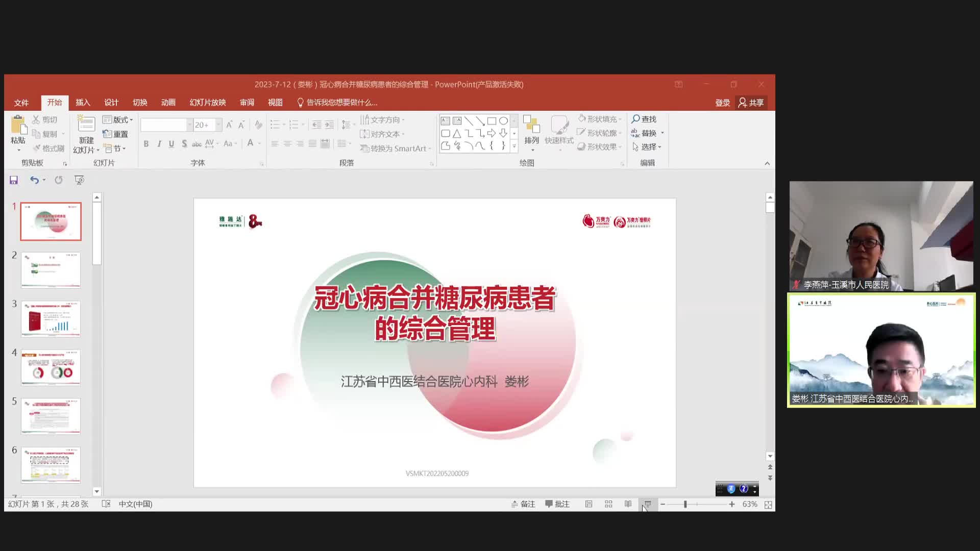Click fit slide to window icon
Image resolution: width=980 pixels, height=551 pixels.
click(768, 505)
